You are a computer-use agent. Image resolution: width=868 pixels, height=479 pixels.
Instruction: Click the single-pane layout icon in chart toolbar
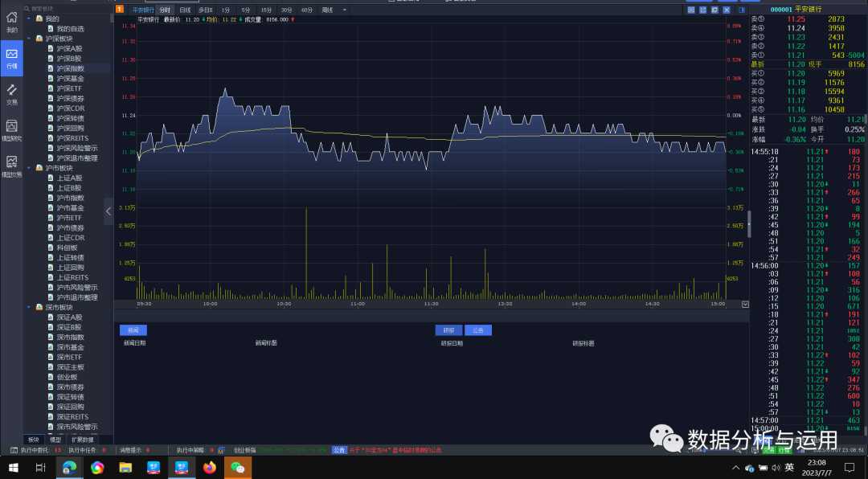[691, 10]
